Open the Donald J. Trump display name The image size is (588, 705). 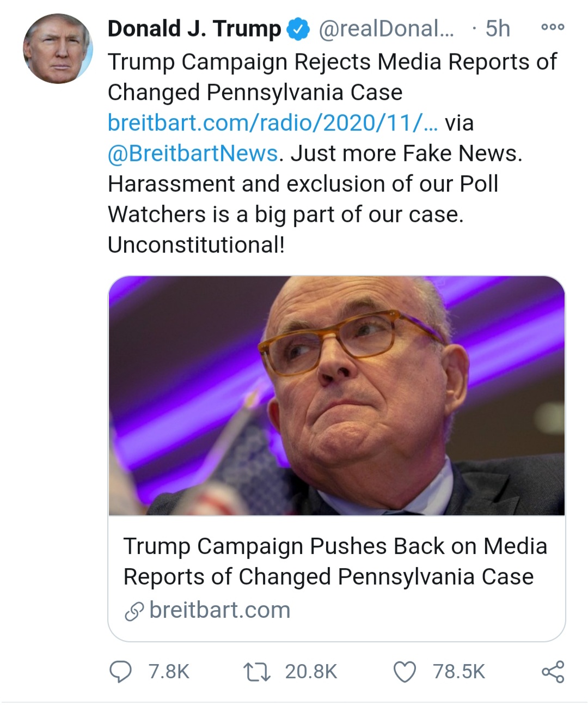tap(194, 29)
